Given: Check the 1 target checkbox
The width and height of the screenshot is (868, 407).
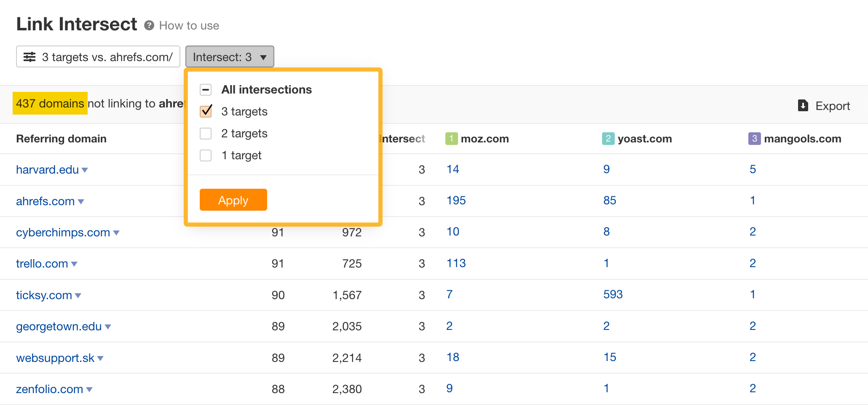Looking at the screenshot, I should point(206,155).
